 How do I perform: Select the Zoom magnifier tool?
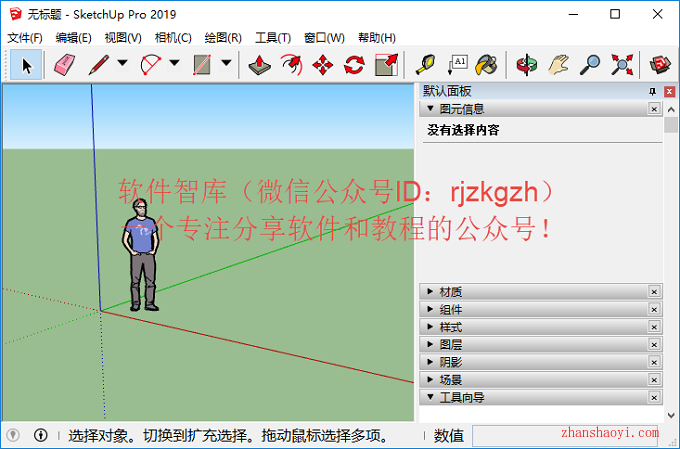point(590,65)
